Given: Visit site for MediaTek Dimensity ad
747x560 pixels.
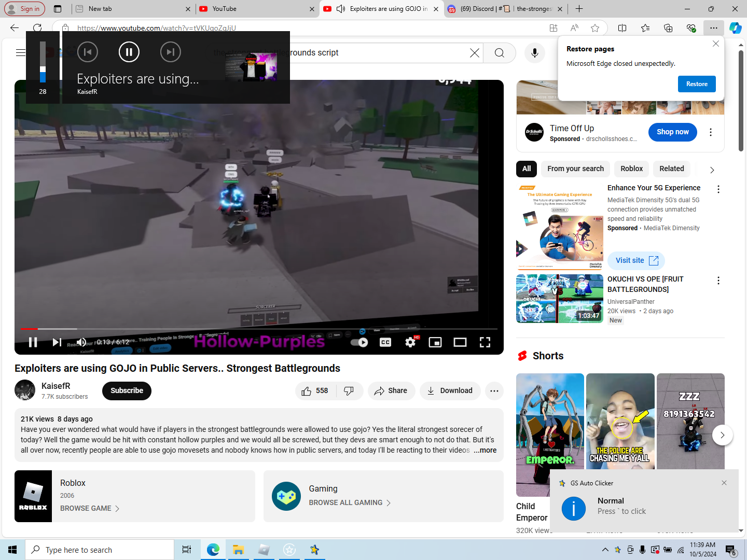Looking at the screenshot, I should tap(636, 261).
